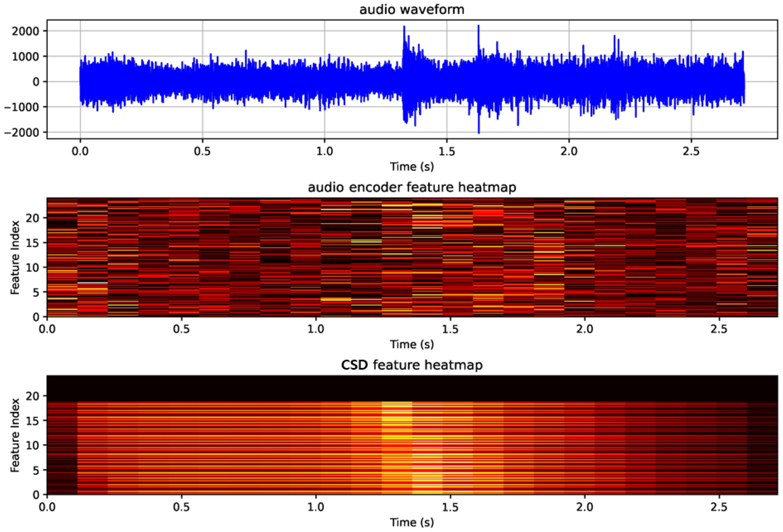Click 'Feature Index' label of CSD heatmap

pos(15,435)
